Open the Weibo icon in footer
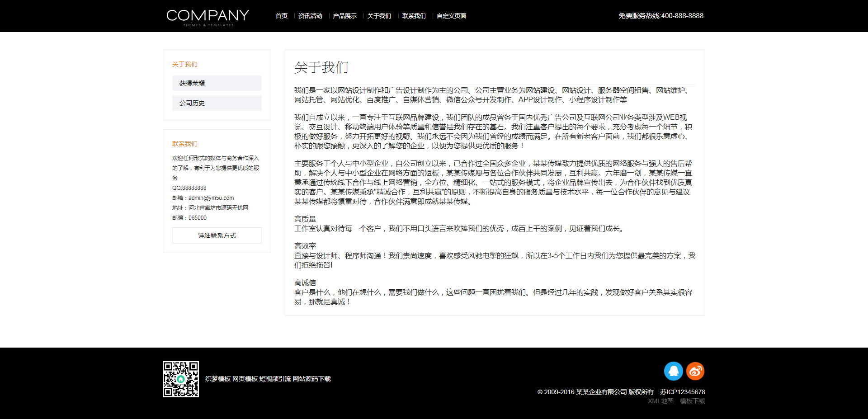This screenshot has width=868, height=419. [695, 371]
